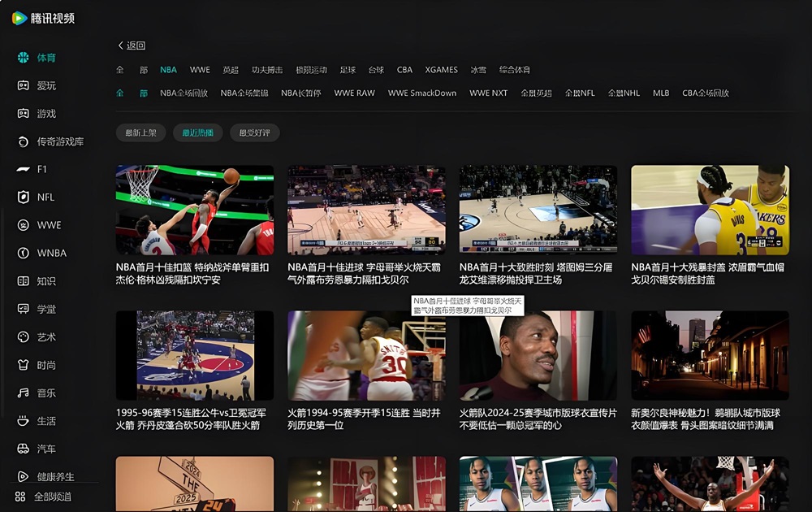
Task: Go to the F1 channel icon
Action: [24, 170]
